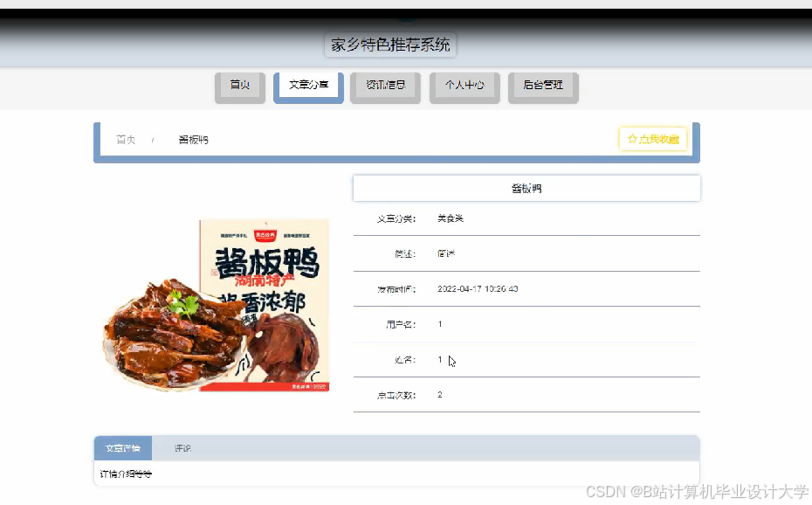Open 后台管理 from the navigation

pos(543,87)
